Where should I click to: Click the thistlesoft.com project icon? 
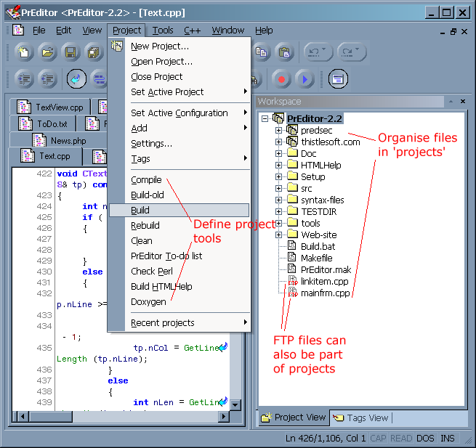292,142
